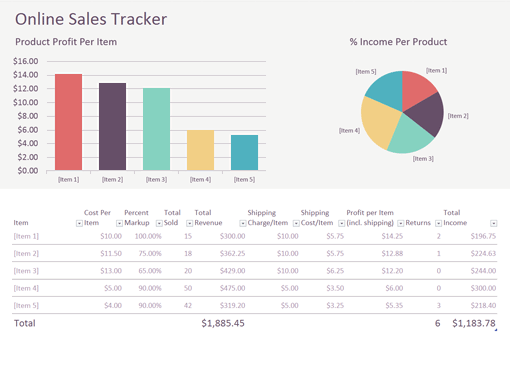Image resolution: width=510 pixels, height=382 pixels.
Task: Open the Cost Per Item filter dropdown
Action: [x=119, y=223]
